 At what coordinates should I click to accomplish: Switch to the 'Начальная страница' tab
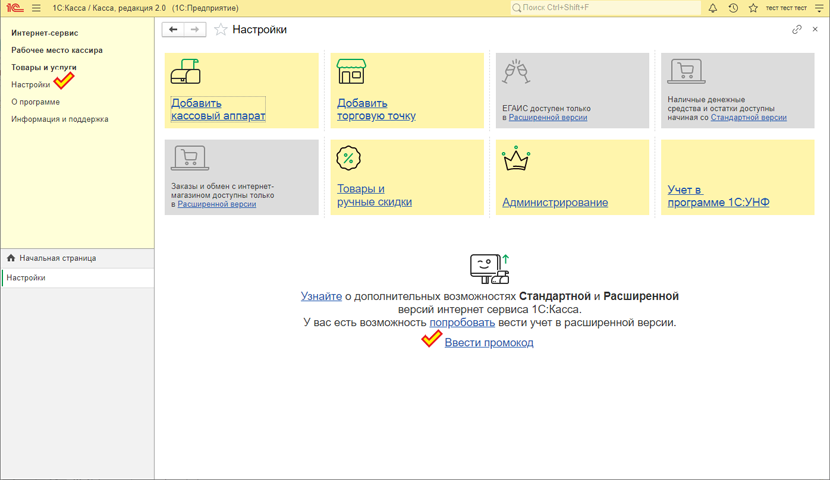tap(57, 258)
